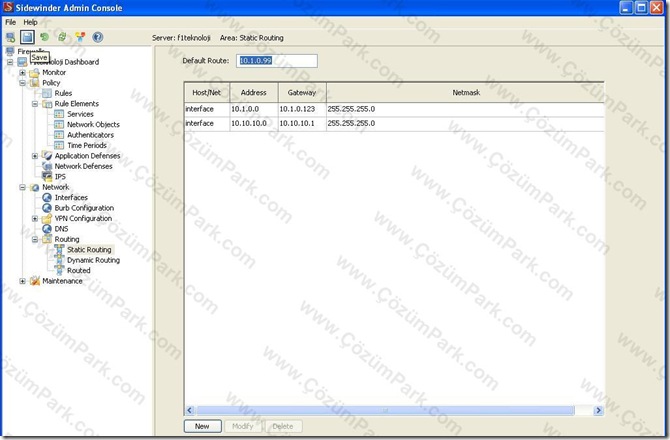Click the Network Objects tree icon
670x440 pixels.
tap(59, 124)
